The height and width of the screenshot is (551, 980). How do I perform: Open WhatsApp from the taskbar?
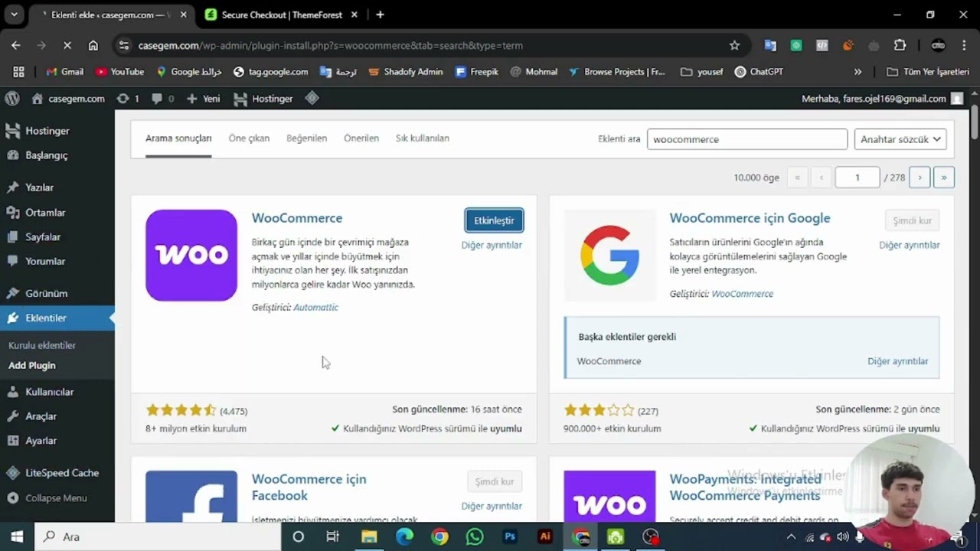[x=475, y=536]
